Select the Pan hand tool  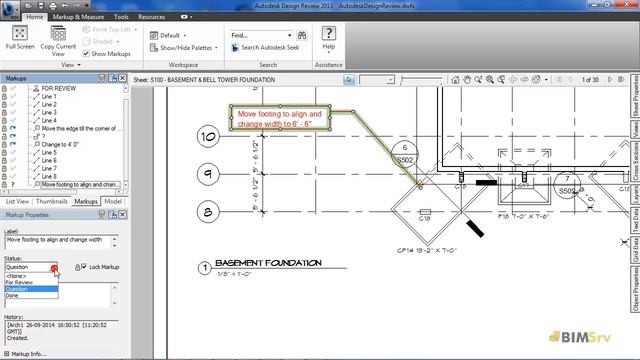pos(467,80)
